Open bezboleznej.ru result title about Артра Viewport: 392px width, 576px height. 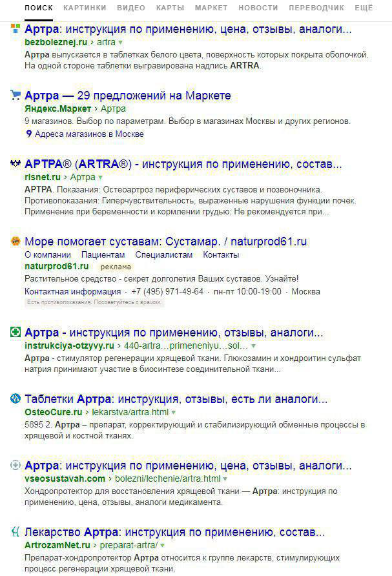pos(188,29)
